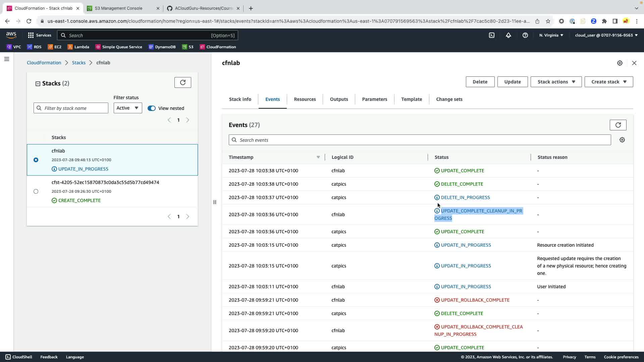Switch to the Template tab
This screenshot has height=362, width=644.
pyautogui.click(x=411, y=99)
